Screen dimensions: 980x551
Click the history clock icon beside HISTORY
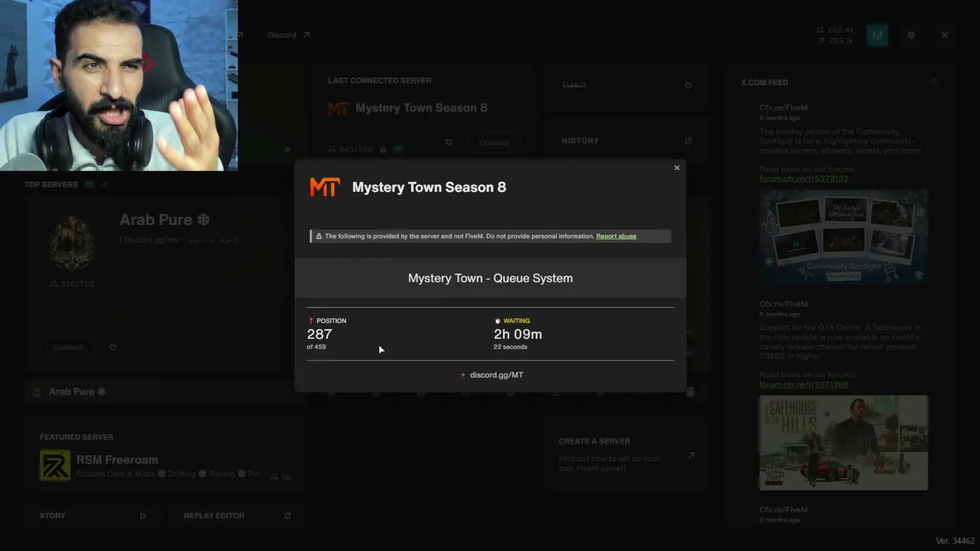pyautogui.click(x=688, y=141)
